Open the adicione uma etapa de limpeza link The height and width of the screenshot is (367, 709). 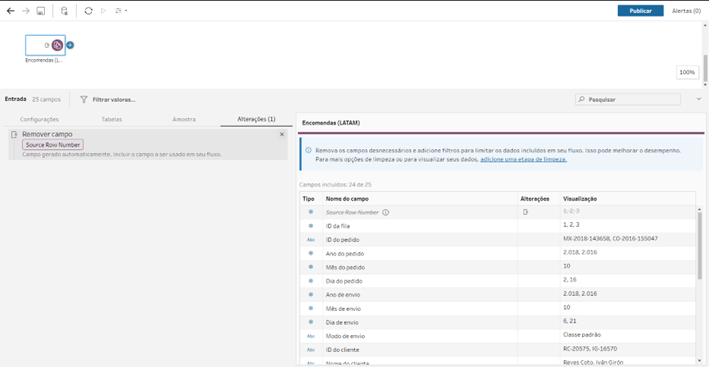[524, 160]
